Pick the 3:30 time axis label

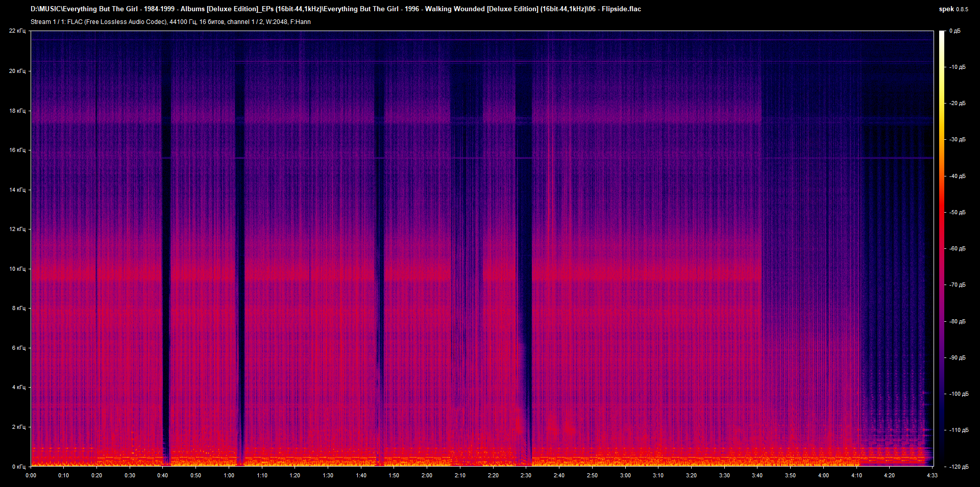724,475
